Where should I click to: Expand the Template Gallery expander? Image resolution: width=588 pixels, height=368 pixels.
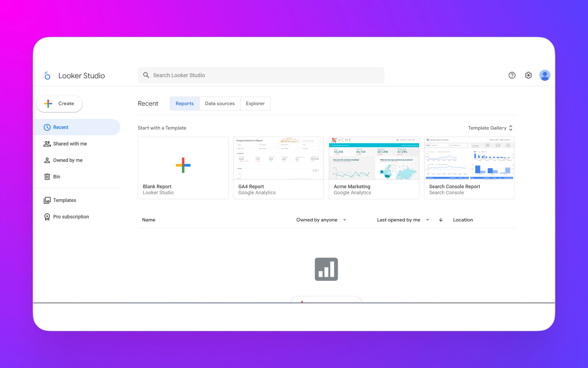pyautogui.click(x=511, y=128)
